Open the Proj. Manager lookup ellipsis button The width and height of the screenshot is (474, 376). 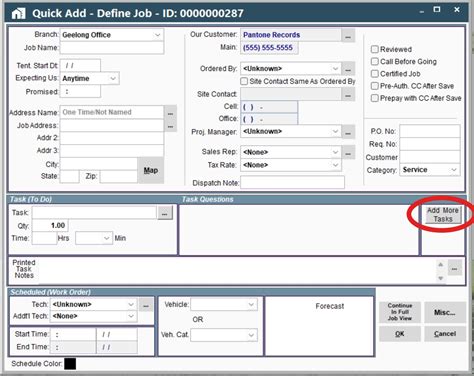(x=348, y=132)
